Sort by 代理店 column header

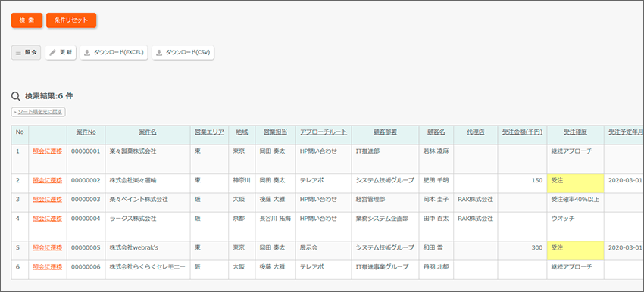point(476,132)
